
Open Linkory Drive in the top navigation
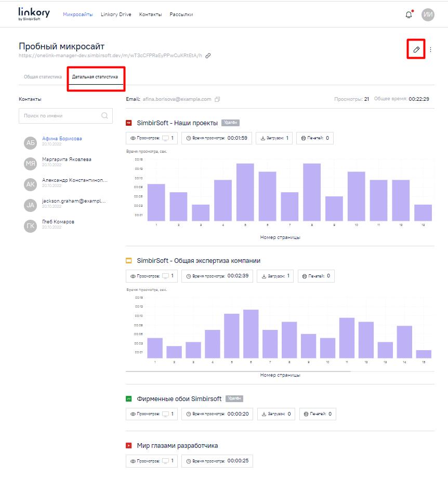click(116, 15)
